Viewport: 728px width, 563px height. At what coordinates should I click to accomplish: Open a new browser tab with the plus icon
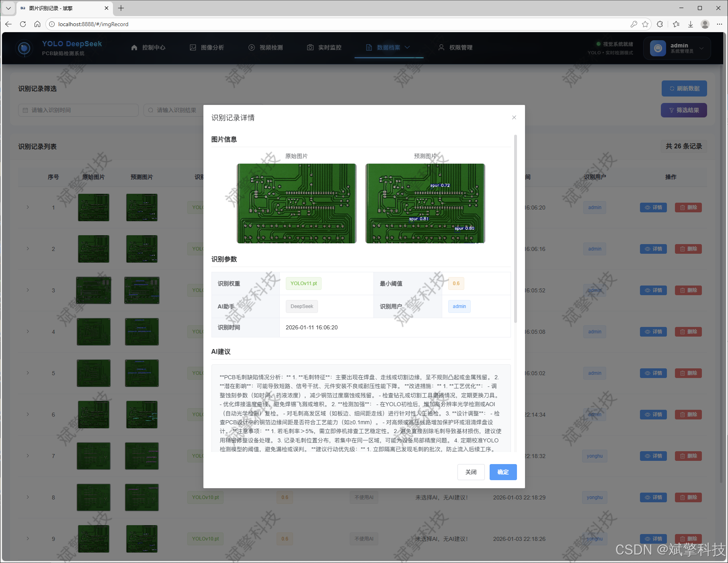(121, 8)
